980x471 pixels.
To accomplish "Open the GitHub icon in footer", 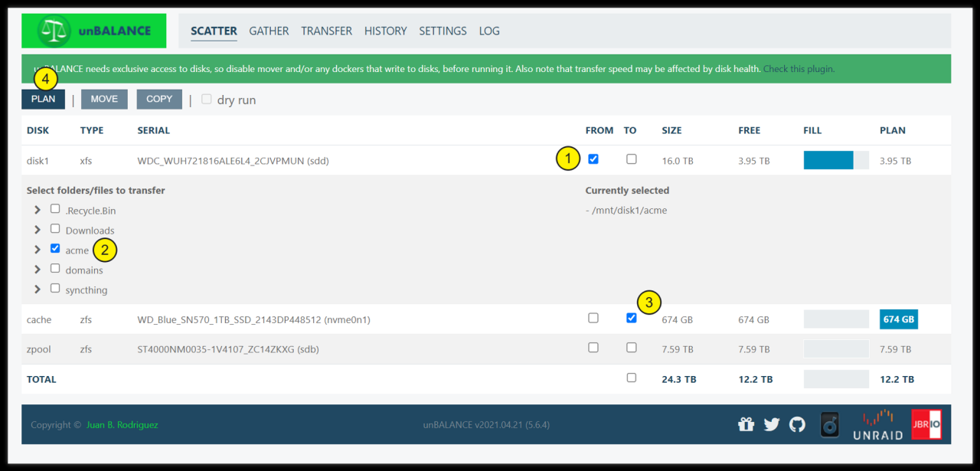I will pos(797,424).
